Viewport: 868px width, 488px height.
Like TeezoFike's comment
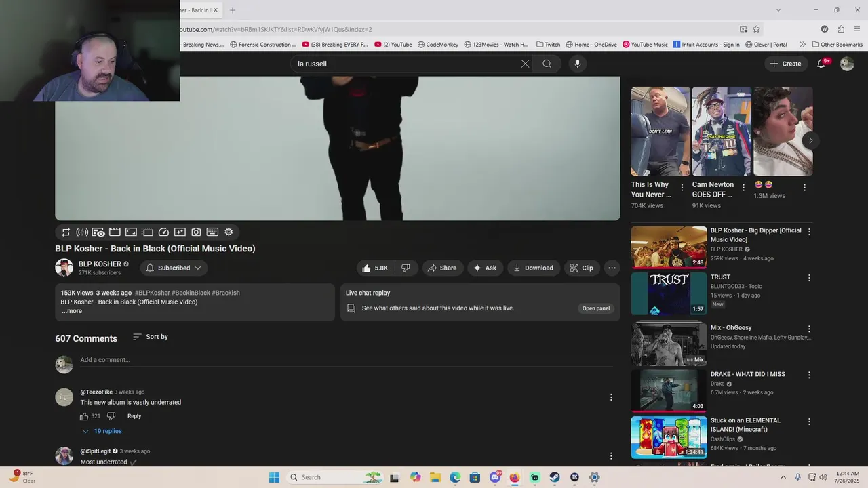click(84, 416)
